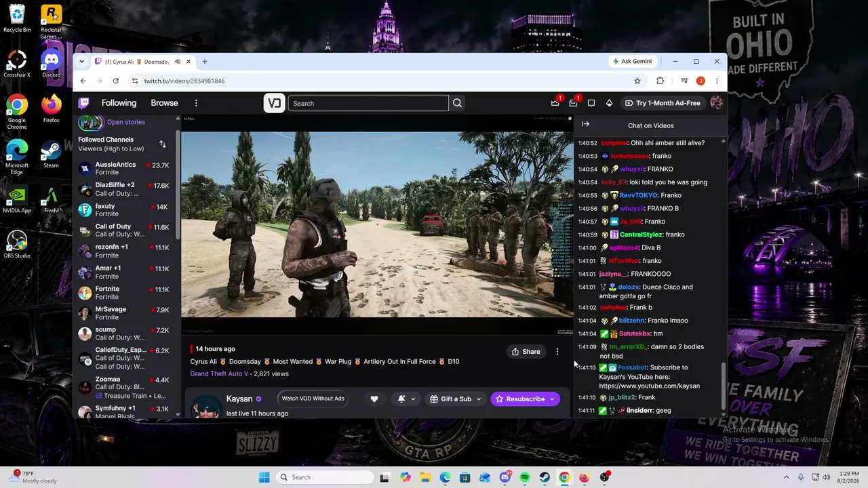Click the CentralStylez username in chat
868x488 pixels.
tap(641, 235)
